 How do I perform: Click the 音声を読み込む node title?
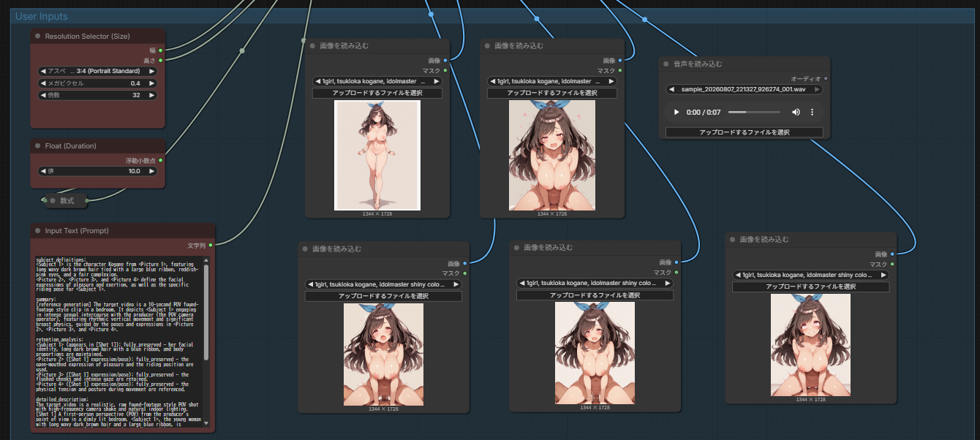[698, 64]
